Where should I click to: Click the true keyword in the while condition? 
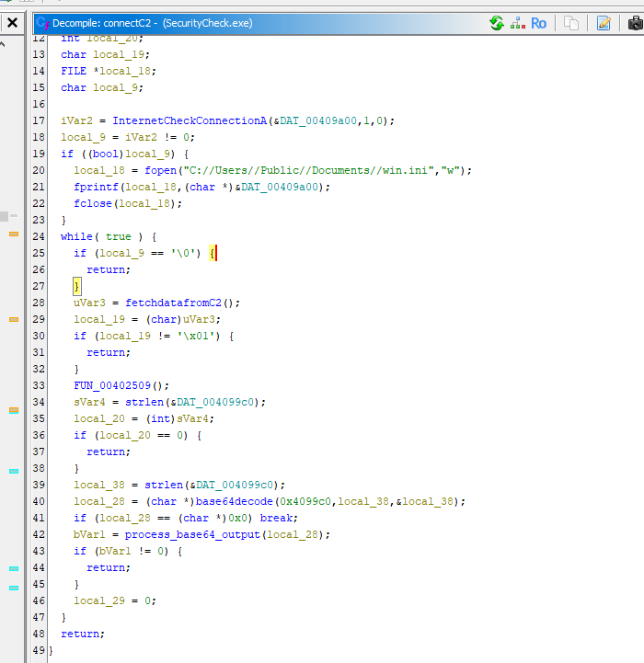click(119, 237)
